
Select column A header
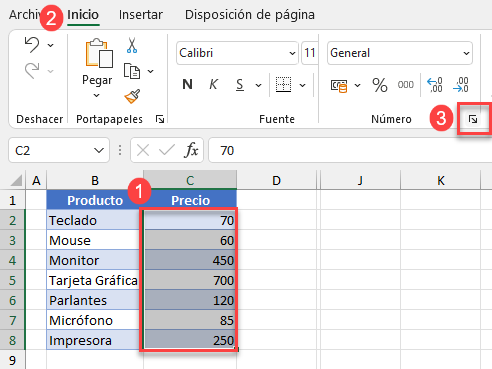[36, 180]
